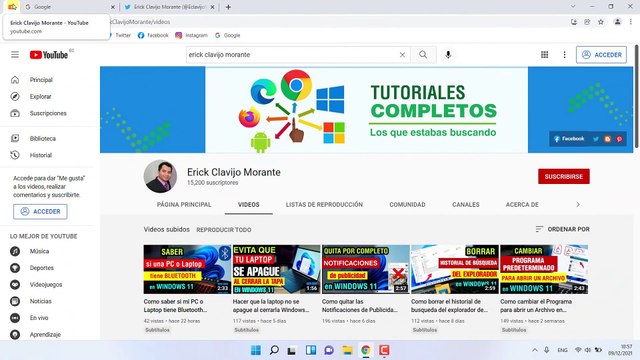Click the search magnifier button
The image size is (640, 360).
[x=423, y=55]
